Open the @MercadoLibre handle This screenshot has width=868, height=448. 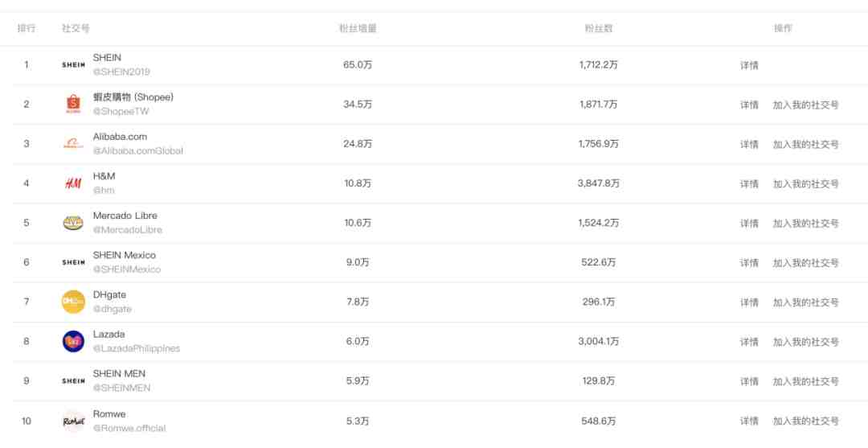tap(127, 230)
